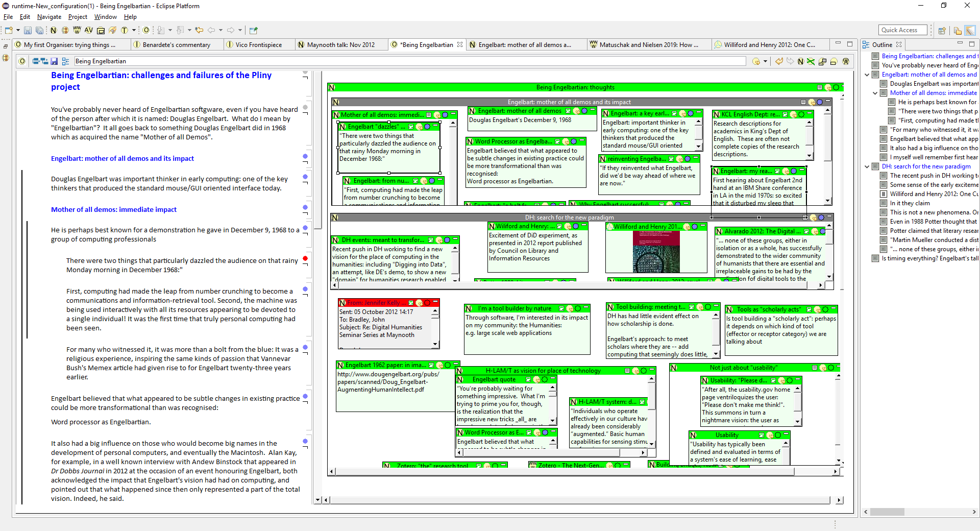The image size is (980, 531).
Task: Open the Back navigation history dropdown
Action: pos(220,31)
